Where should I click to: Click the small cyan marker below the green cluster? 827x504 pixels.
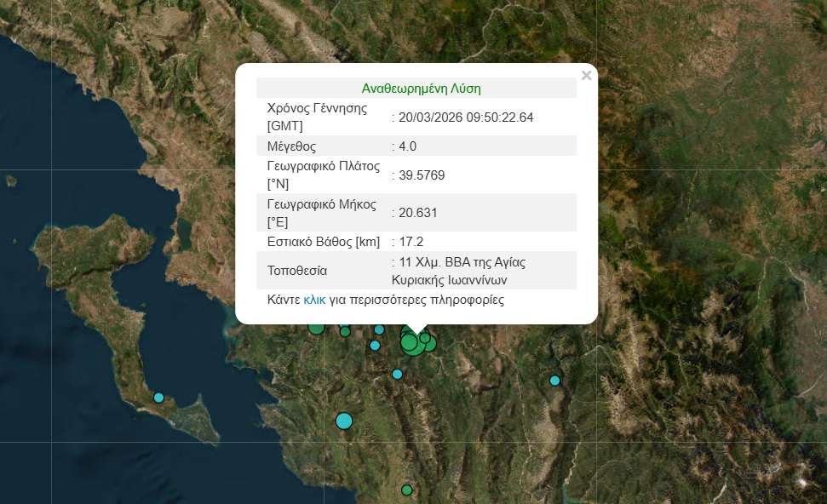point(397,374)
